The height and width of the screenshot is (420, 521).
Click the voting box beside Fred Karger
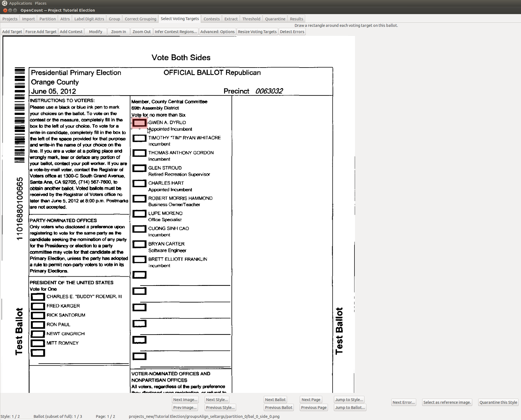(38, 306)
